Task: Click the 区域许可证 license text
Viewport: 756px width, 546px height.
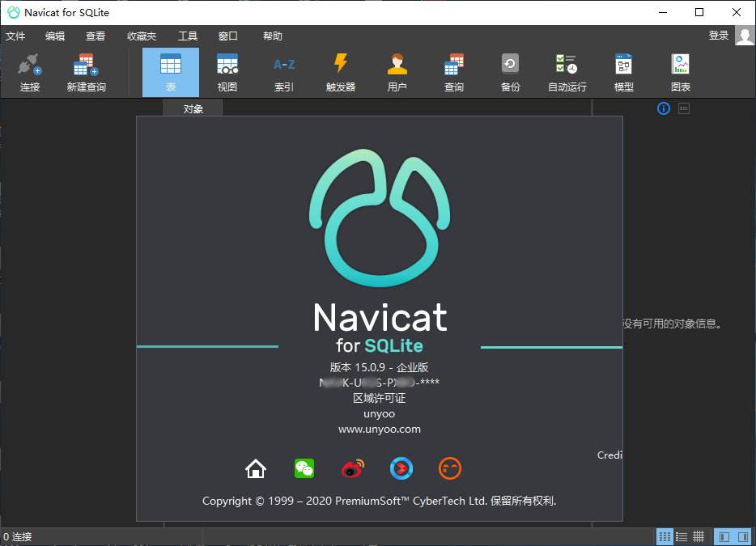Action: [380, 398]
